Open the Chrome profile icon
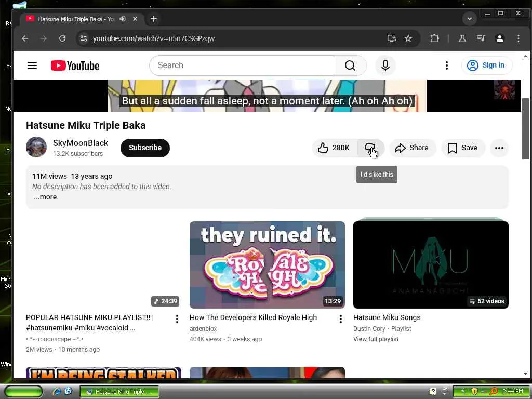The image size is (532, 399). pyautogui.click(x=499, y=38)
